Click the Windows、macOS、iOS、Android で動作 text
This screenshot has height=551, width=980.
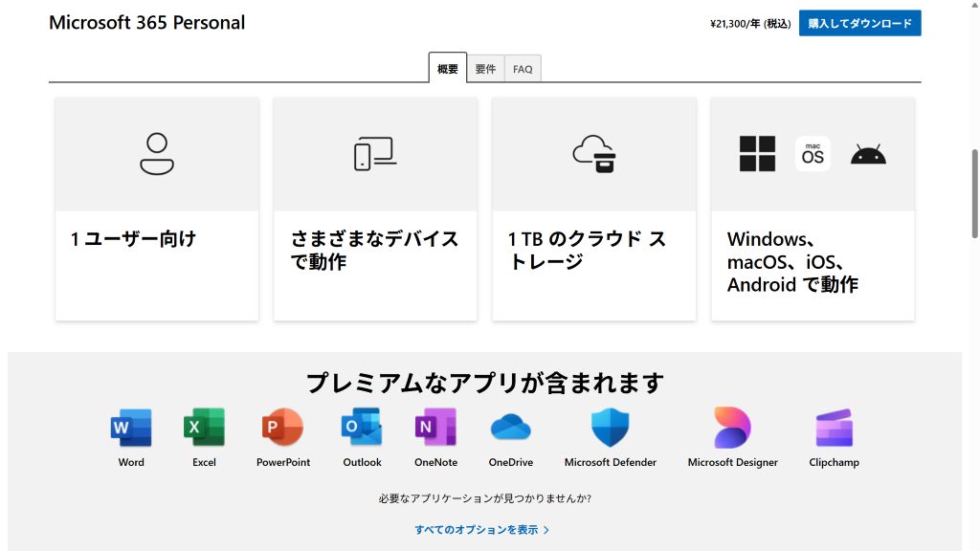pos(792,262)
